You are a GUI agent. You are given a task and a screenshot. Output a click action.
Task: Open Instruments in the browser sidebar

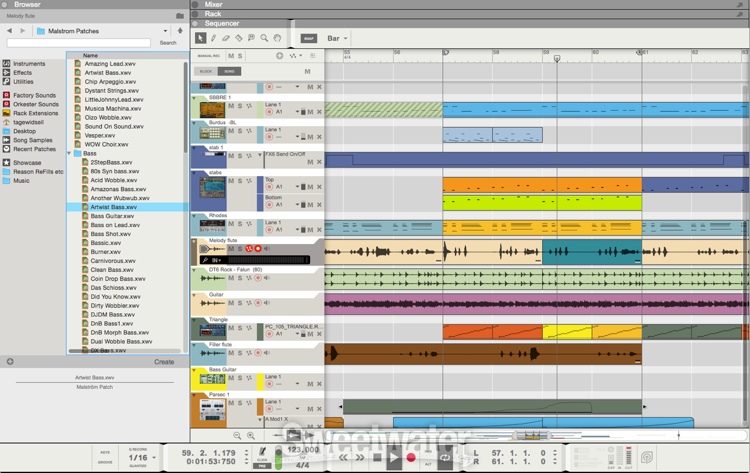coord(28,64)
